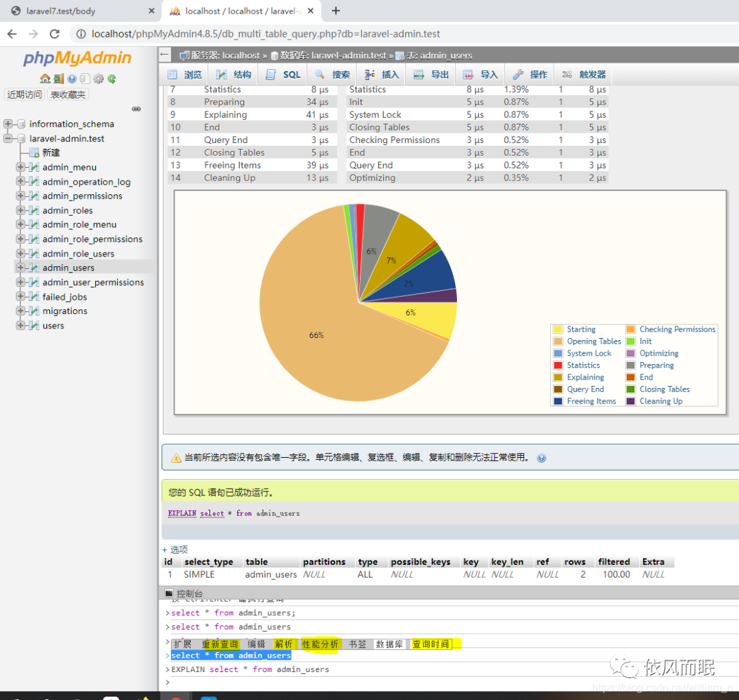Switch to the laravel7.test/body browser tab
The image size is (739, 700).
80,11
